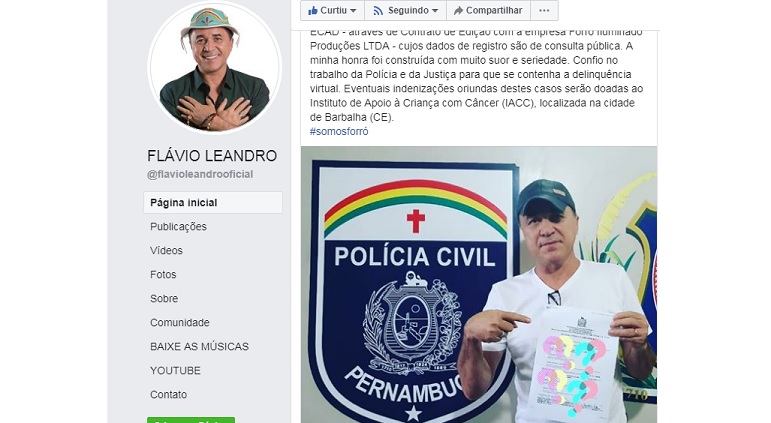Open the YOUTUBE sidebar item
Viewport: 771px width, 423px height.
click(x=176, y=371)
